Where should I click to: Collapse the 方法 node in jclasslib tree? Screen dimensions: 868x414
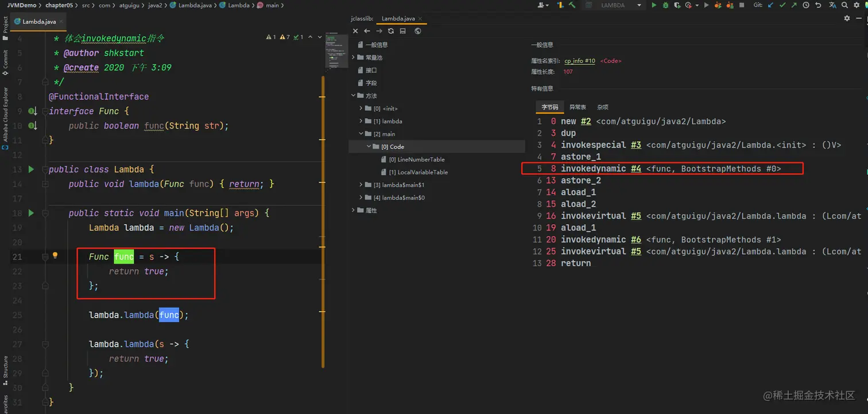[353, 96]
